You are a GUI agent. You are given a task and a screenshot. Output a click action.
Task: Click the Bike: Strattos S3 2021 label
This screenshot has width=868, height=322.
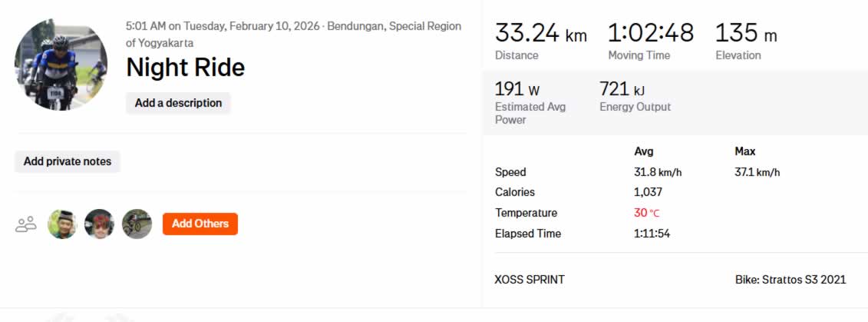(x=790, y=280)
